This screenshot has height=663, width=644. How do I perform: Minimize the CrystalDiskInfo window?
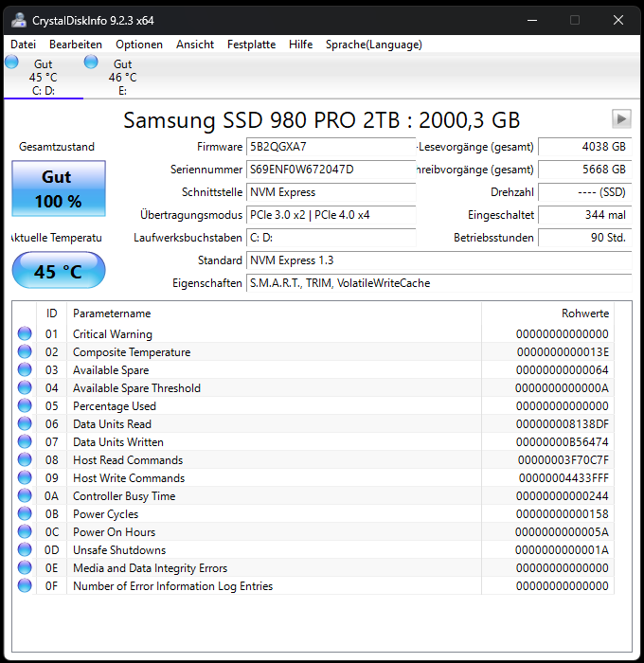pyautogui.click(x=532, y=20)
